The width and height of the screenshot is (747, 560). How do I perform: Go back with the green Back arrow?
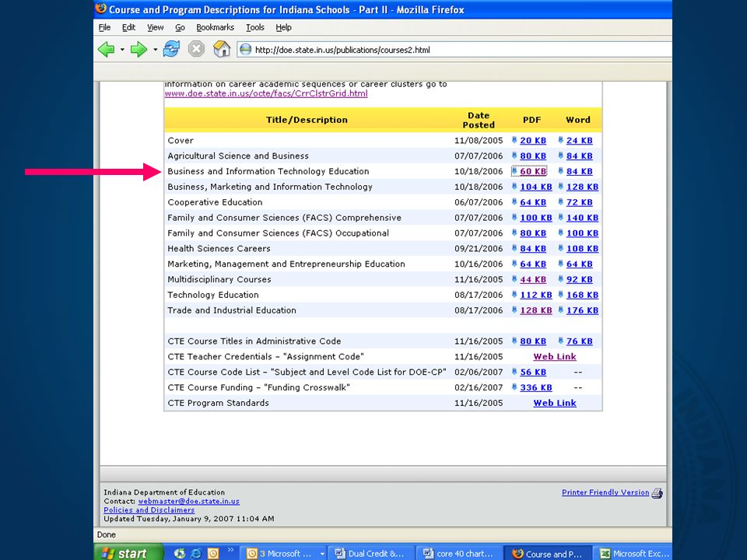(107, 49)
